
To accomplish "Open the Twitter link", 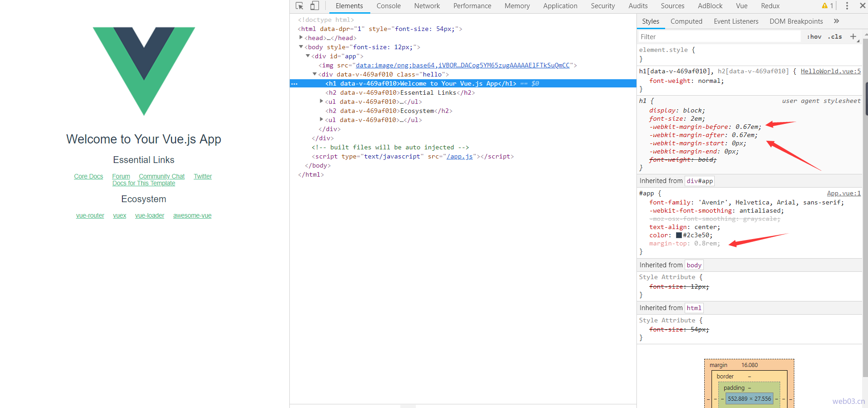I will pyautogui.click(x=203, y=176).
